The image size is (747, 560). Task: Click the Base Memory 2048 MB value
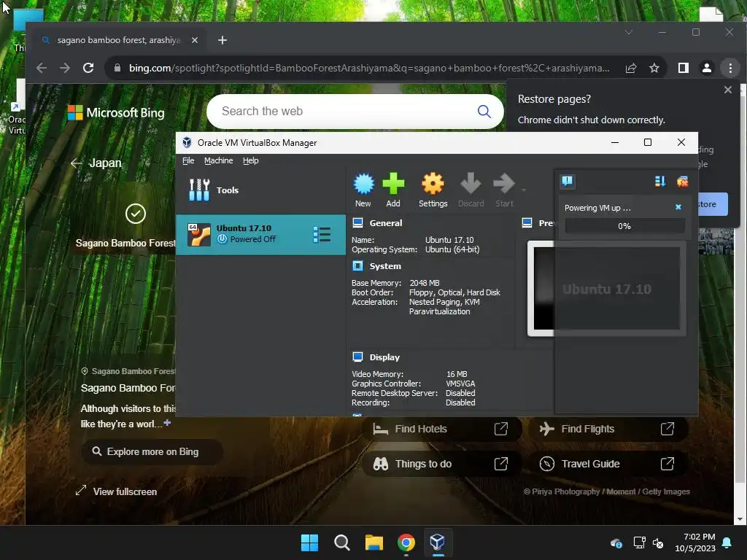(425, 283)
